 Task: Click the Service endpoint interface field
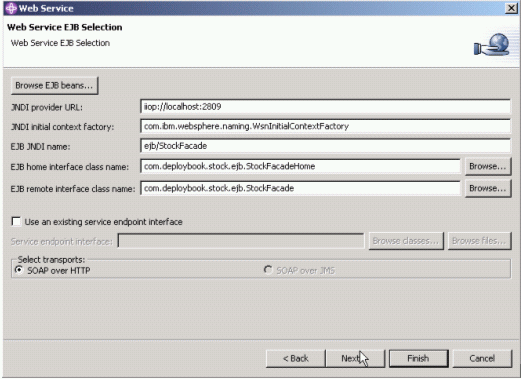pos(241,241)
